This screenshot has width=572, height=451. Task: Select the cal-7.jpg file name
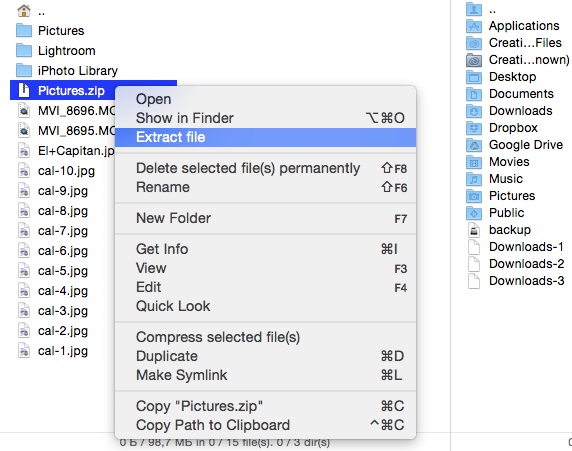63,231
